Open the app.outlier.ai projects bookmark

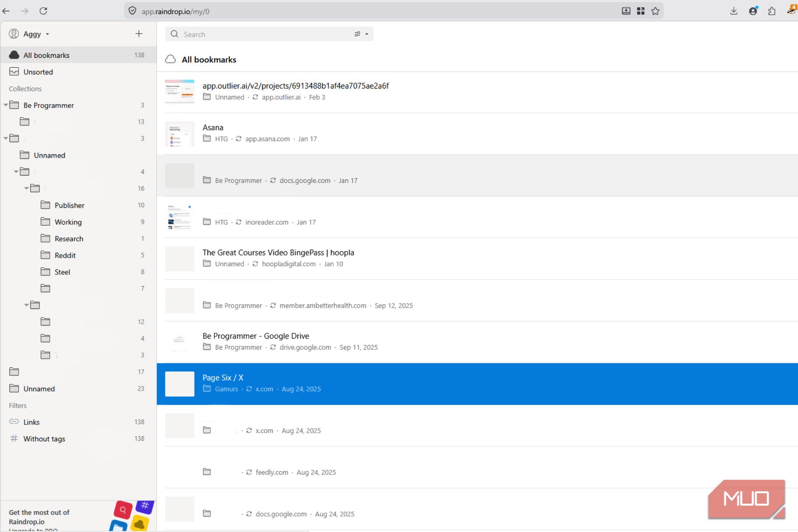[477, 92]
